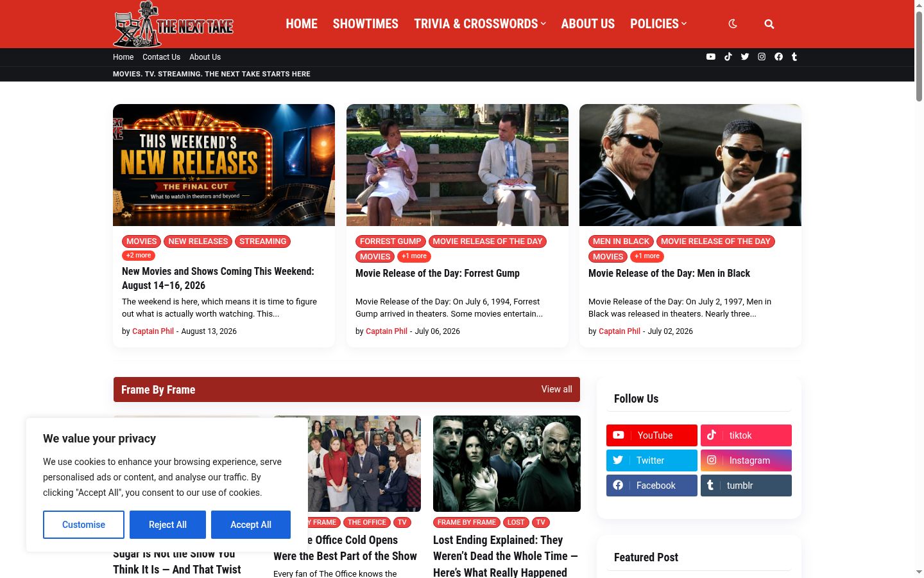Select TV tag on The Office card
Screen dimensions: 924x578
402,523
